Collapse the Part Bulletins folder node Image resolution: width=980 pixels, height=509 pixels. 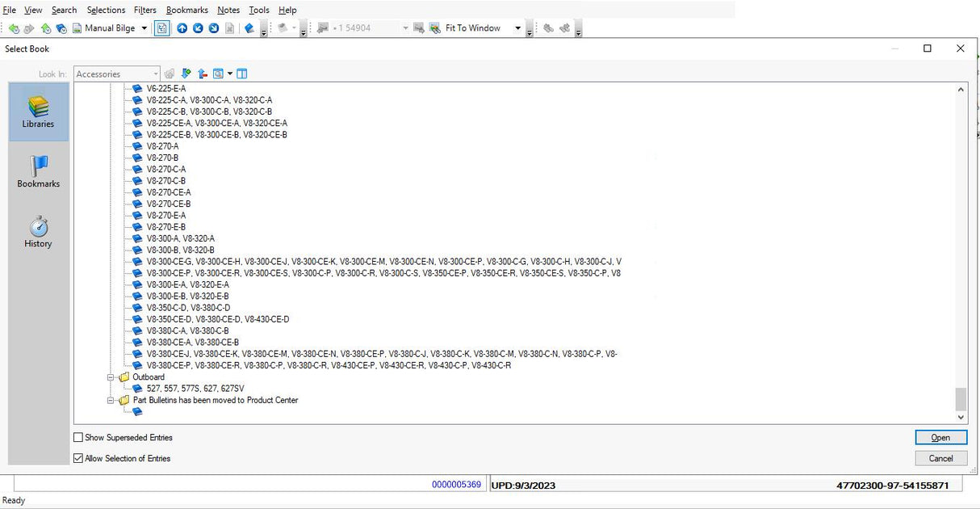click(x=111, y=400)
